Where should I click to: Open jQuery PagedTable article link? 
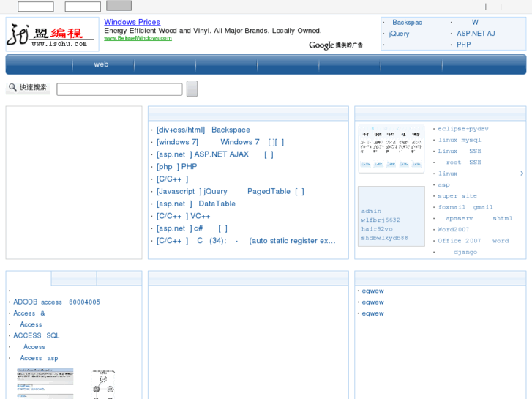click(231, 192)
